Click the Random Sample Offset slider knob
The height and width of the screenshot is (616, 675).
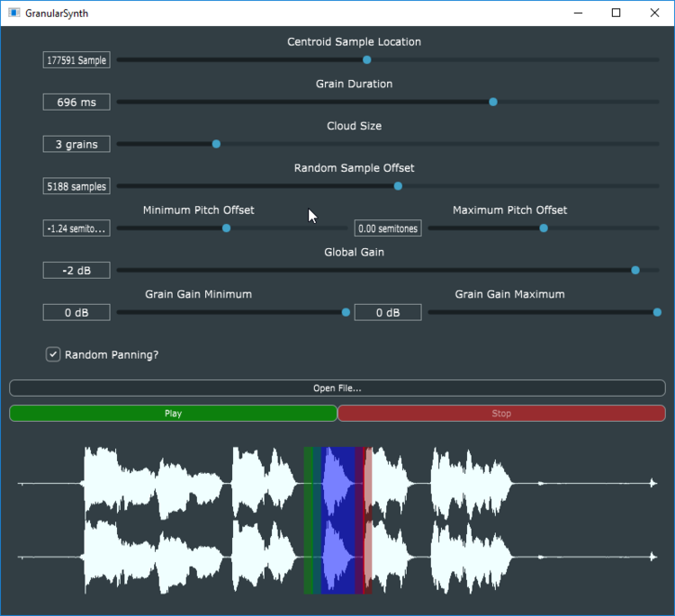(x=398, y=186)
